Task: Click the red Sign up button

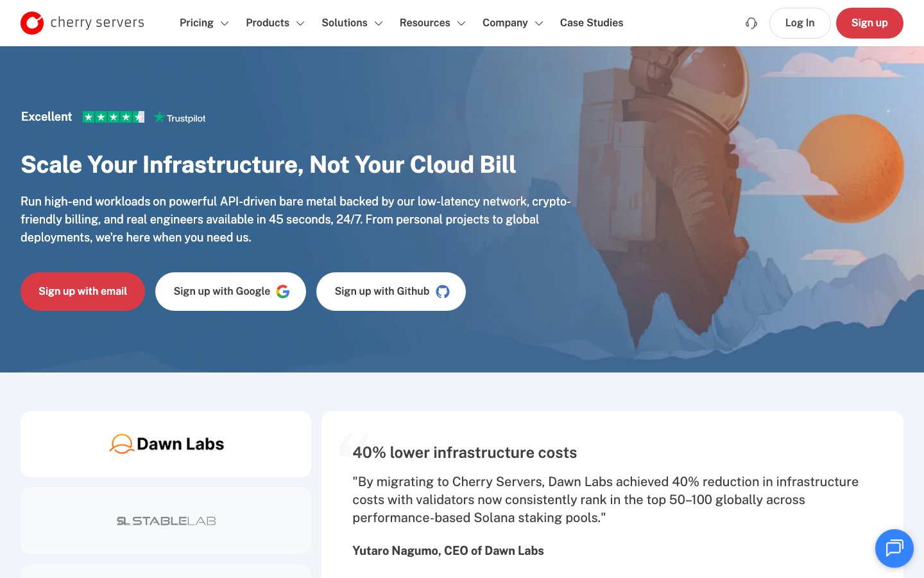Action: click(869, 23)
